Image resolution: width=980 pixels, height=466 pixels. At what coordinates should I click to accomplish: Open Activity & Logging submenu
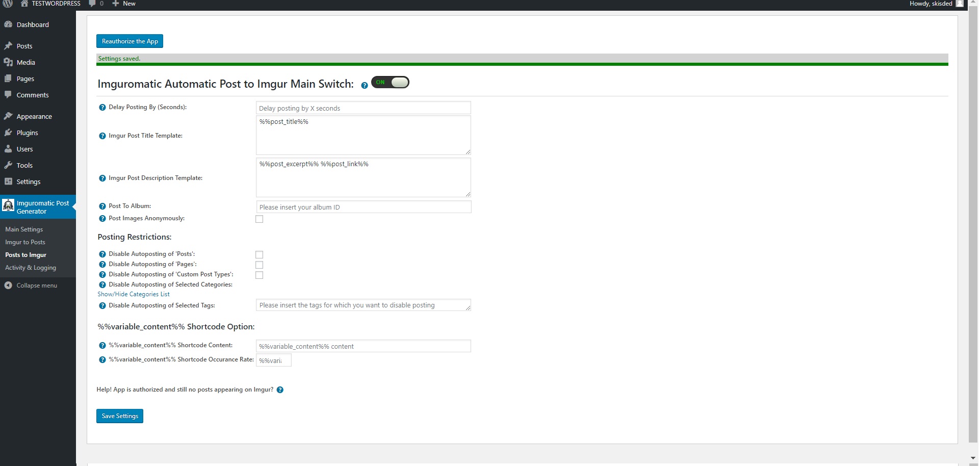31,268
